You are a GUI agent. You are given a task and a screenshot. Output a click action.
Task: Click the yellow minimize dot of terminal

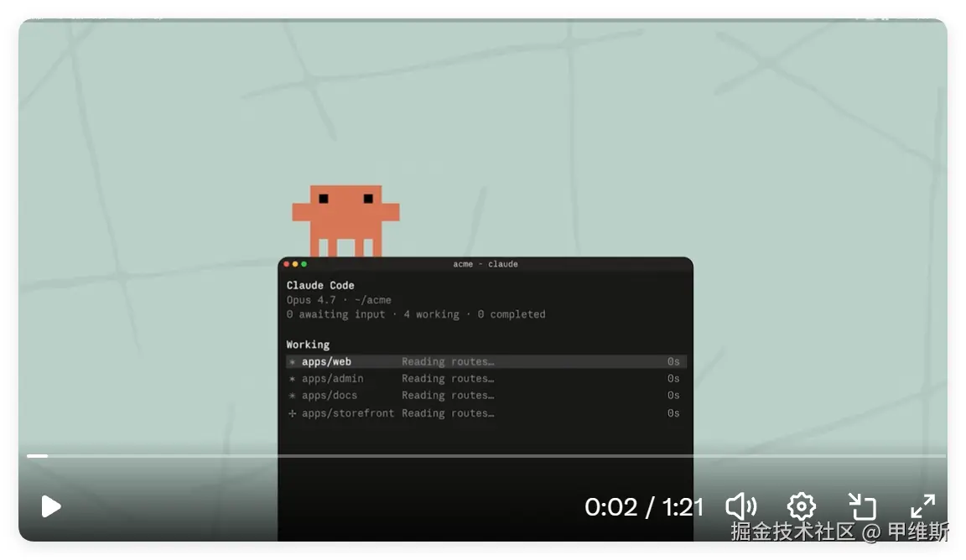[295, 264]
